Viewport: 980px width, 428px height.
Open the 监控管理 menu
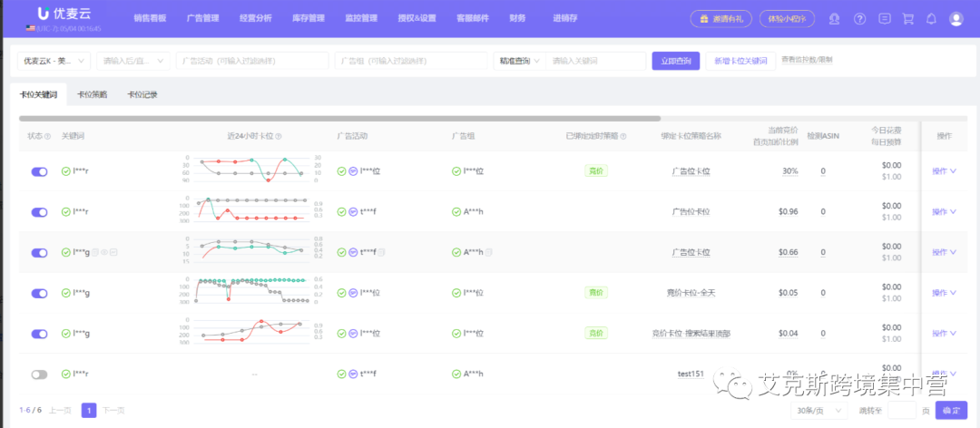tap(361, 18)
